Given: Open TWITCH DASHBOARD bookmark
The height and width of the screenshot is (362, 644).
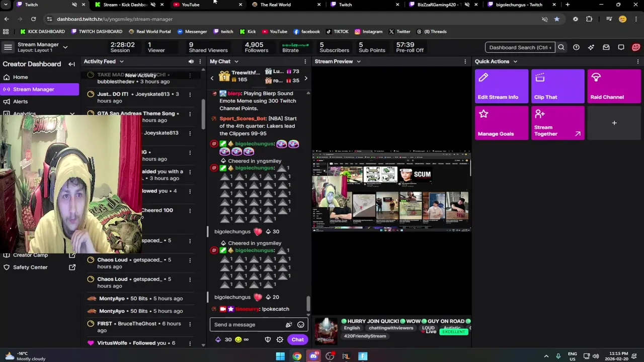Looking at the screenshot, I should click(97, 31).
